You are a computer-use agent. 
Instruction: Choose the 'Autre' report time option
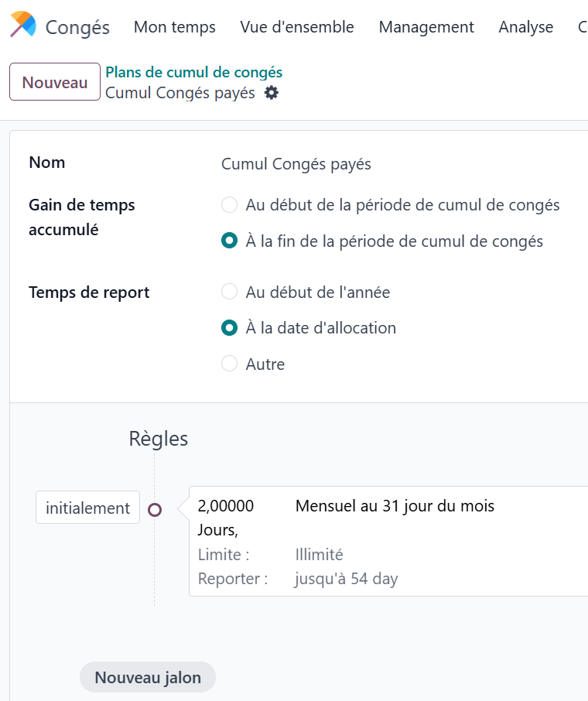[229, 364]
